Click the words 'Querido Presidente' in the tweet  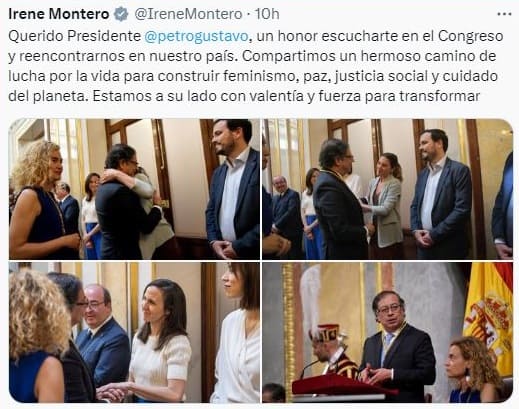click(x=75, y=36)
